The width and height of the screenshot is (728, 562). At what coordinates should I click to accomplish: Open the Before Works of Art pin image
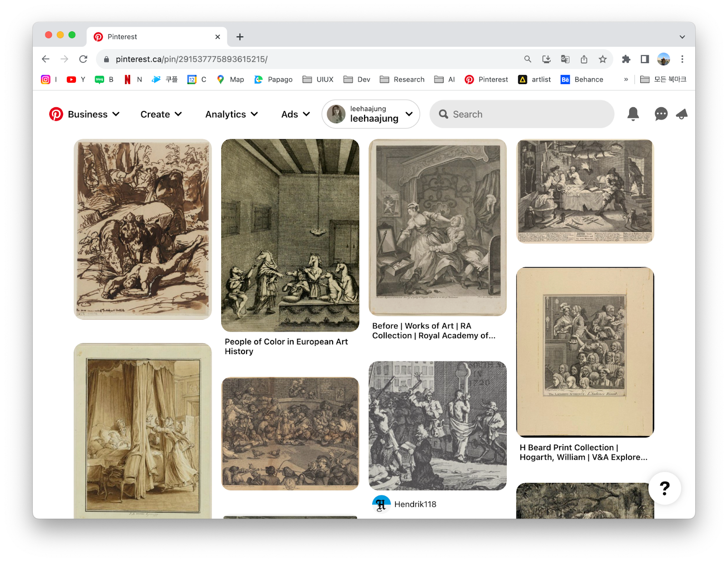tap(437, 227)
